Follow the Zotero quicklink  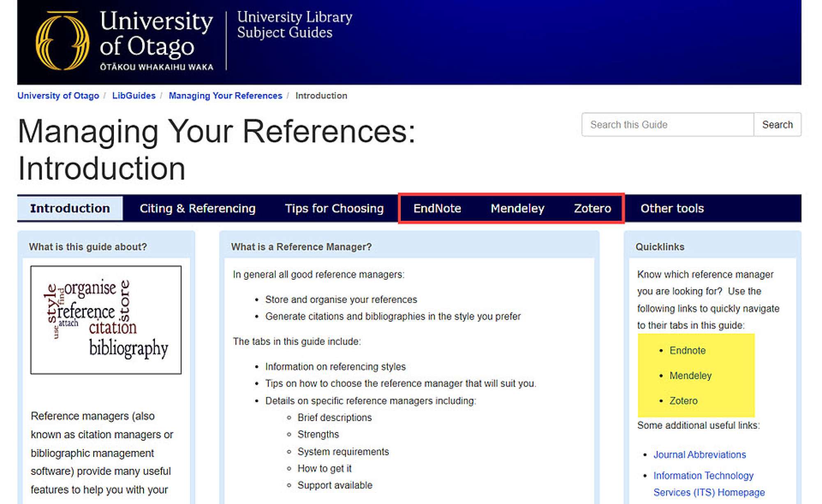683,400
